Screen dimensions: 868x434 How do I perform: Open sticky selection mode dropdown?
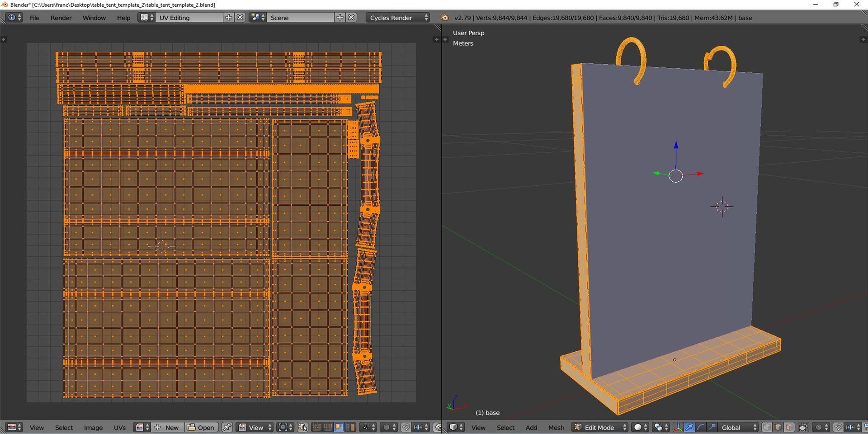[368, 427]
